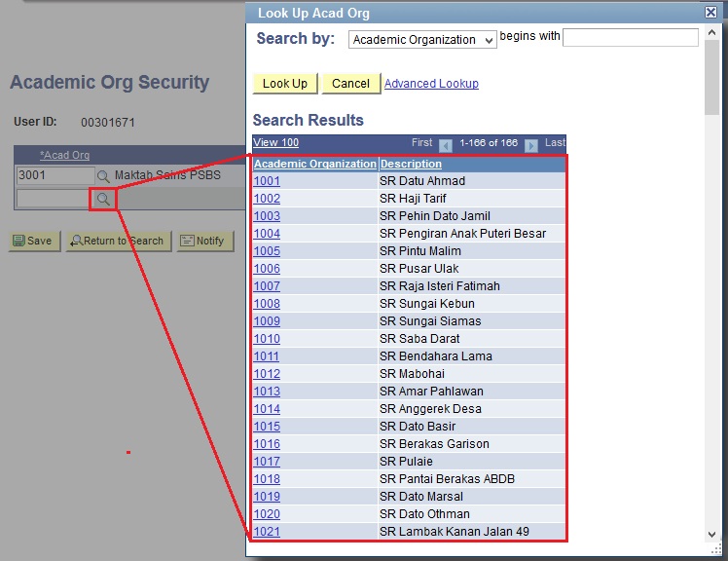Image resolution: width=728 pixels, height=561 pixels.
Task: Click Notify button
Action: click(204, 241)
